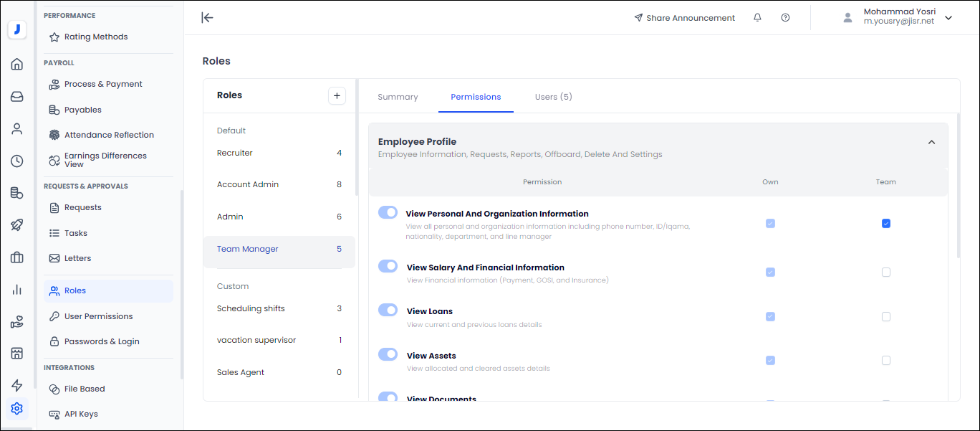The height and width of the screenshot is (431, 980).
Task: View the reports bar-chart icon in sidebar
Action: pos(17,289)
